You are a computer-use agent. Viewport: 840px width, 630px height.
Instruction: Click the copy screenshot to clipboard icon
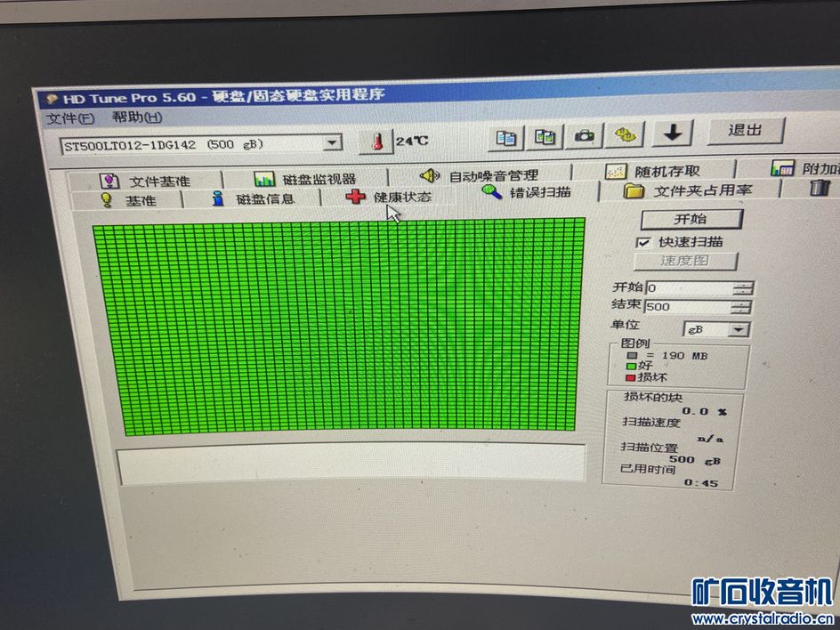[545, 137]
